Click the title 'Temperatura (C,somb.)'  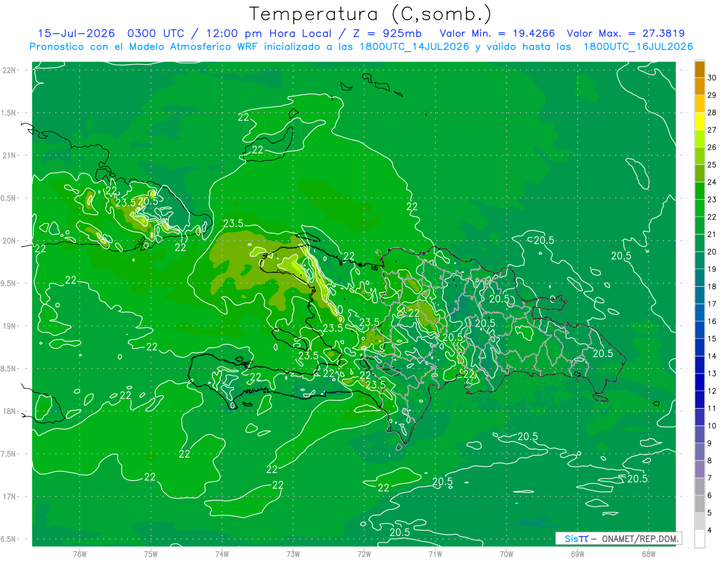pyautogui.click(x=370, y=14)
